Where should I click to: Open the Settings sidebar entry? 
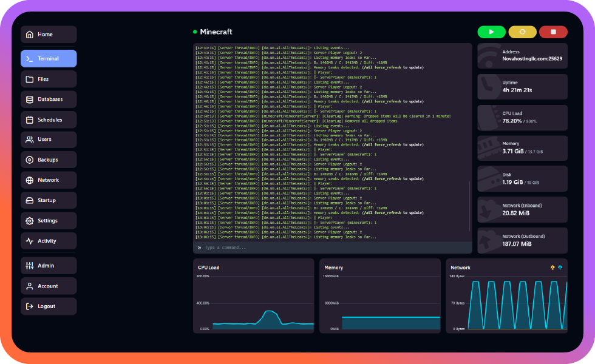click(x=49, y=221)
